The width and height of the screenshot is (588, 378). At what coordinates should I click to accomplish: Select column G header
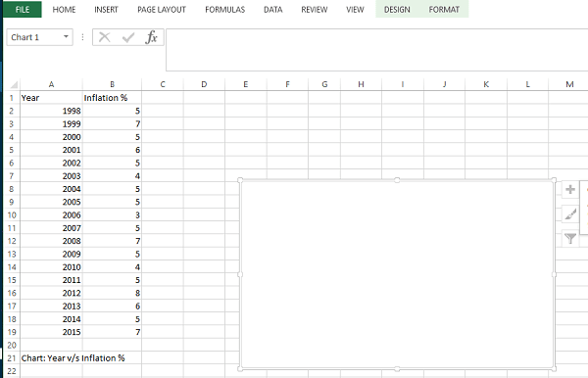(x=324, y=84)
